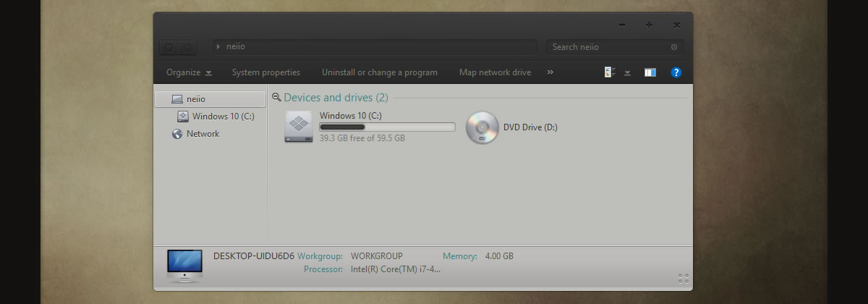The image size is (868, 304).
Task: Click the Devices and drives (2) header
Action: click(336, 97)
